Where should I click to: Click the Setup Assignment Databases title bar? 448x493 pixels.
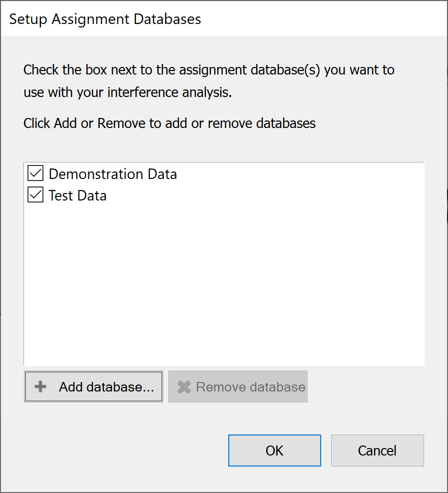224,19
